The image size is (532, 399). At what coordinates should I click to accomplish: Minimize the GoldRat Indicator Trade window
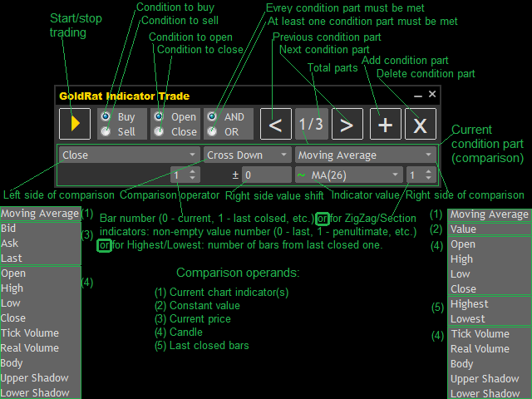click(x=418, y=95)
